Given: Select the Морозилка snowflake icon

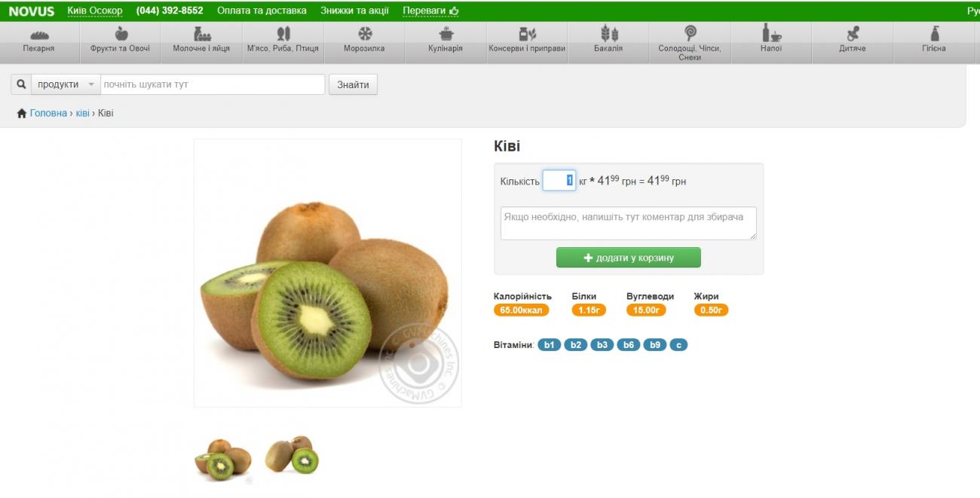Looking at the screenshot, I should click(365, 34).
